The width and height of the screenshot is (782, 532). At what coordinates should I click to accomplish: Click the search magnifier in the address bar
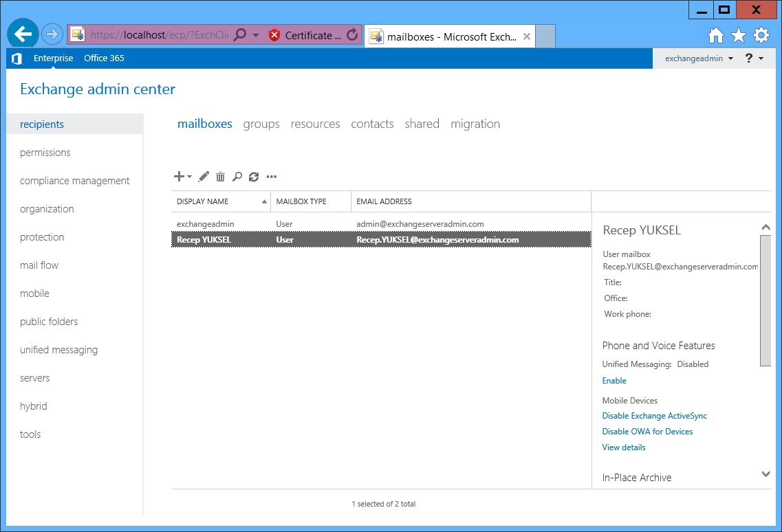tap(241, 35)
